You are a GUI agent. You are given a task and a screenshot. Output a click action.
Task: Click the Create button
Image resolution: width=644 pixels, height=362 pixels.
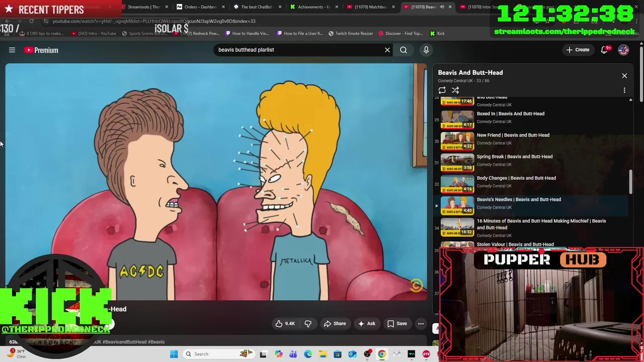tap(578, 50)
